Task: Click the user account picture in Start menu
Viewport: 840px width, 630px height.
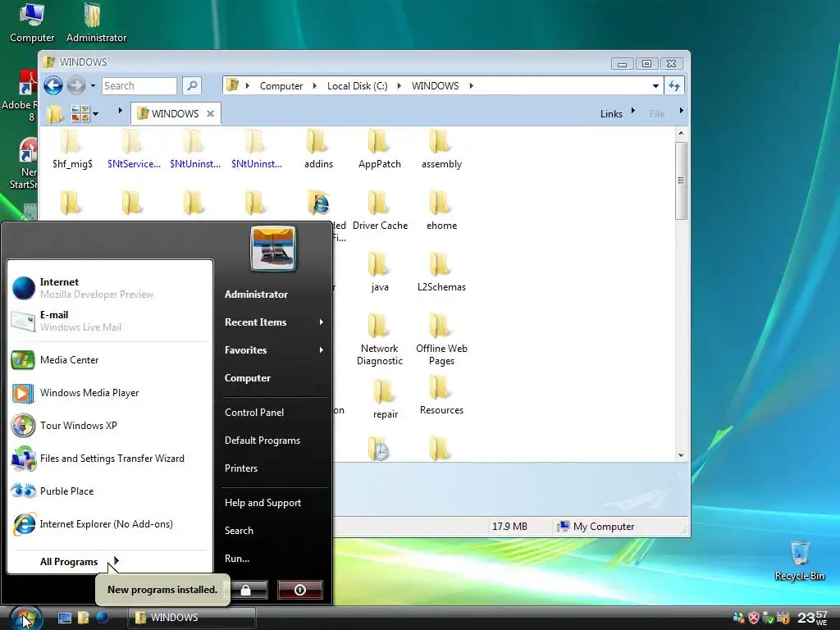Action: point(273,249)
